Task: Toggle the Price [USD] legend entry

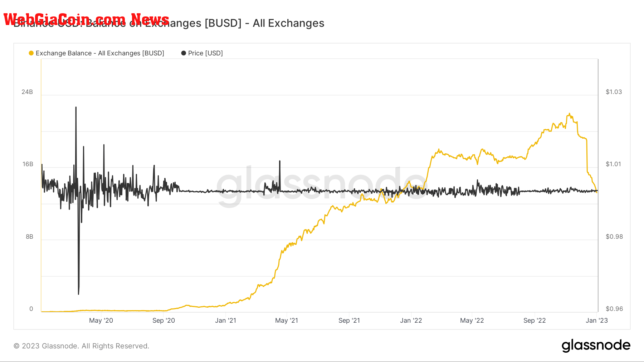Action: point(202,53)
